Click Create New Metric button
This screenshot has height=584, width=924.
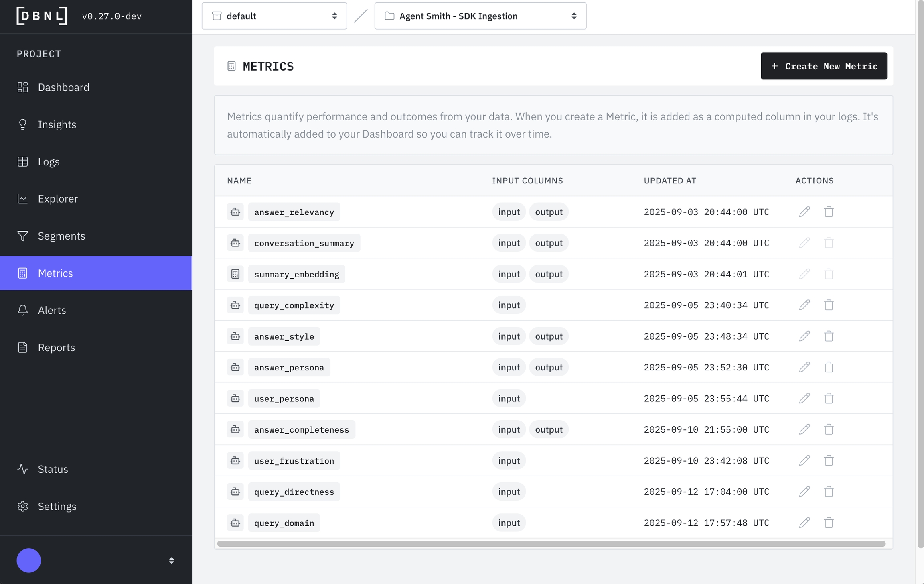tap(824, 66)
